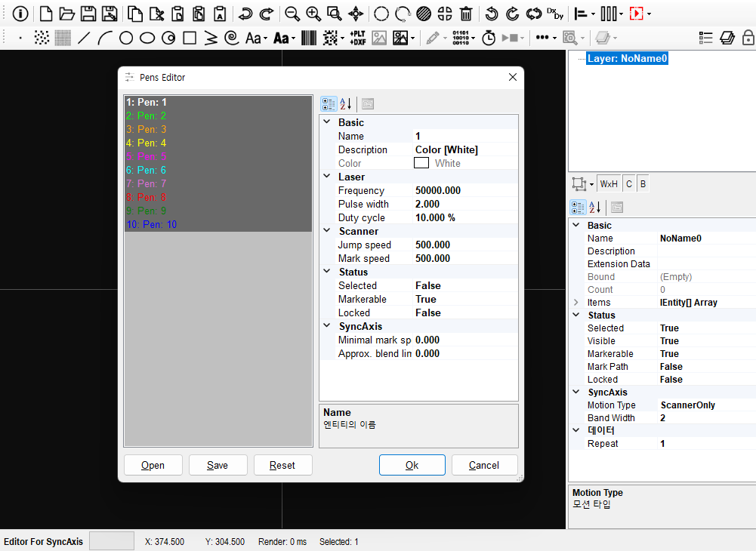This screenshot has width=756, height=551.
Task: Collapse the Scanner section in Pens Editor
Action: (327, 230)
